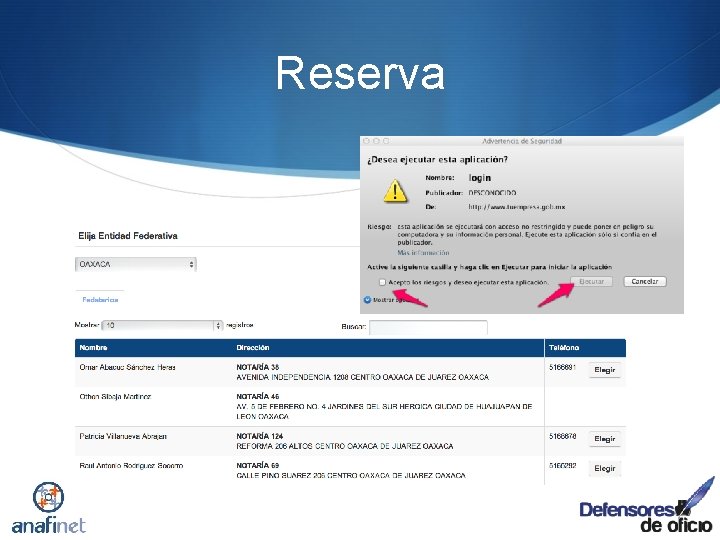Open the OAXACA entidad federativa dropdown

click(135, 264)
